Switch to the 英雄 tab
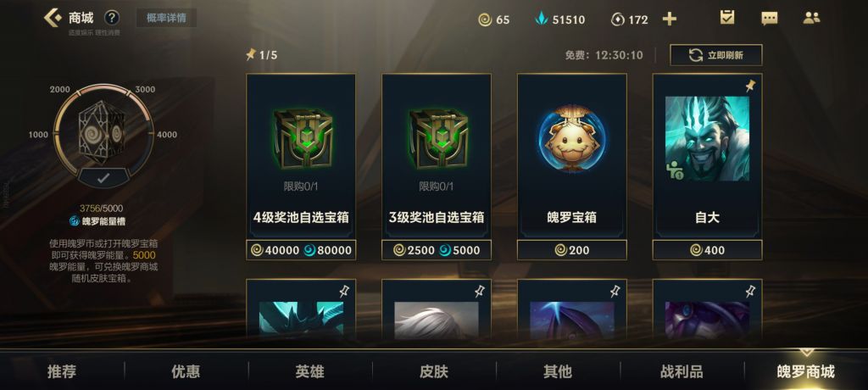 coord(309,371)
